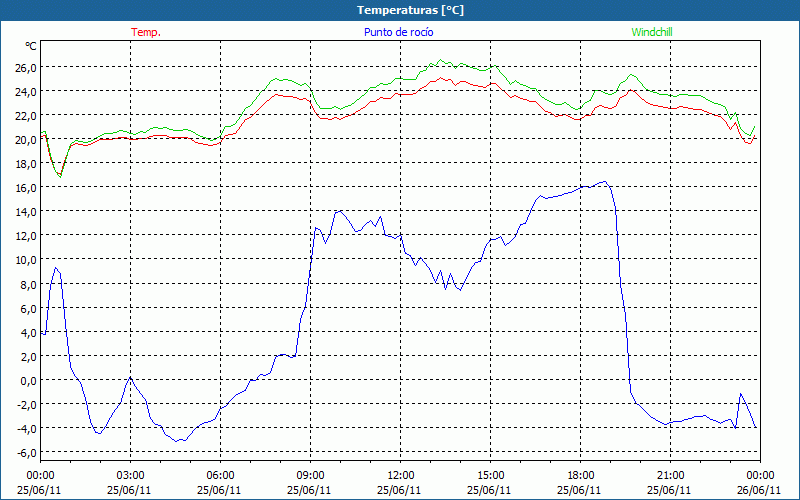
Task: Click the 0,0 value on the y-axis
Action: [25, 380]
